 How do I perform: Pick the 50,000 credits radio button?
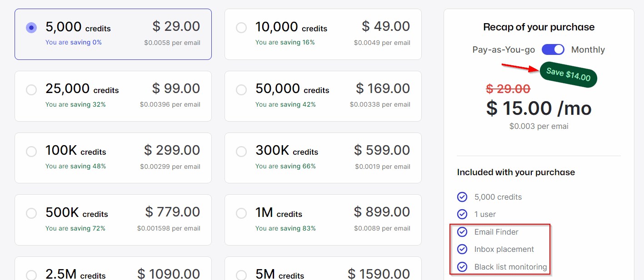241,89
